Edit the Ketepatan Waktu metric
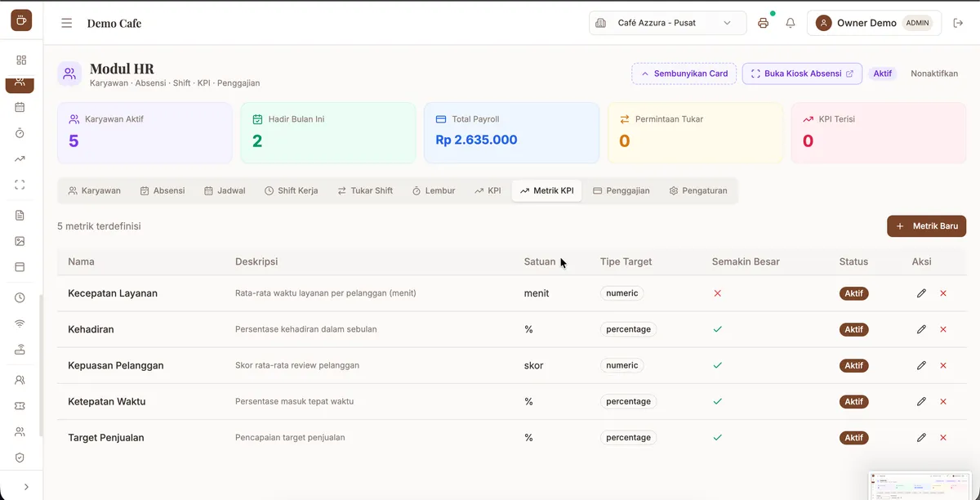980x500 pixels. pos(921,401)
